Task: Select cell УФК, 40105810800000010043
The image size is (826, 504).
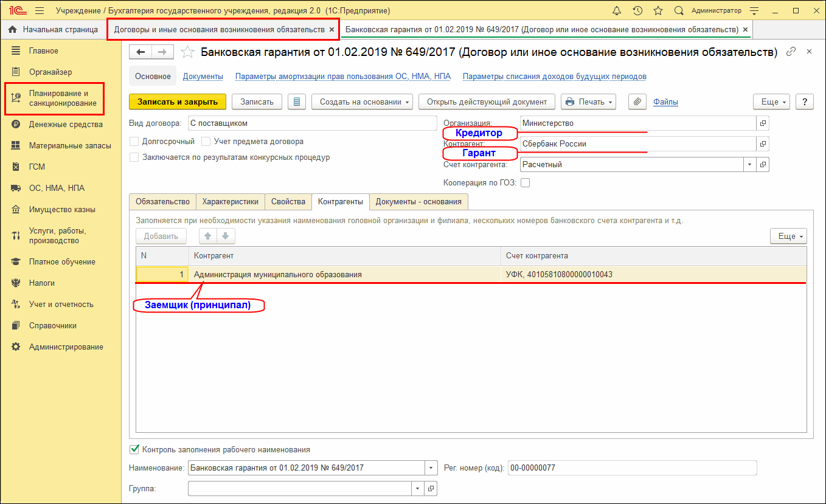Action: pyautogui.click(x=653, y=275)
